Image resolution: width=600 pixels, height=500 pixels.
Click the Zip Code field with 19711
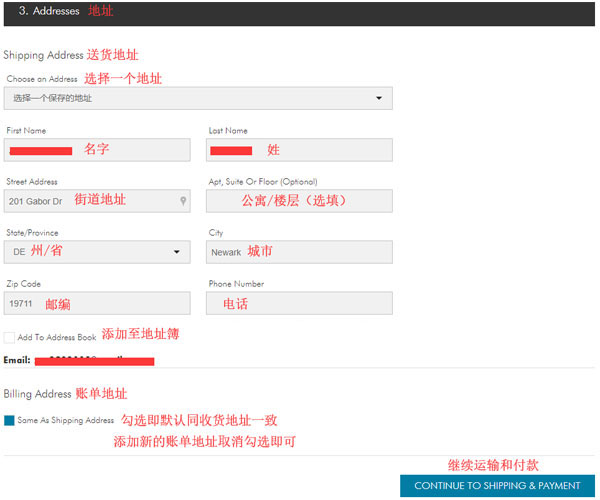coord(97,303)
